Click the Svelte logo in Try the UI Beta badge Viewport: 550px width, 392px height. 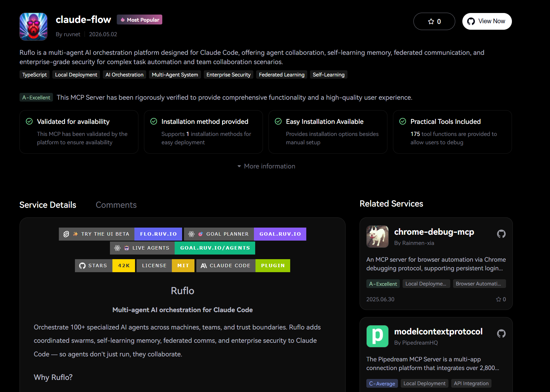(66, 234)
